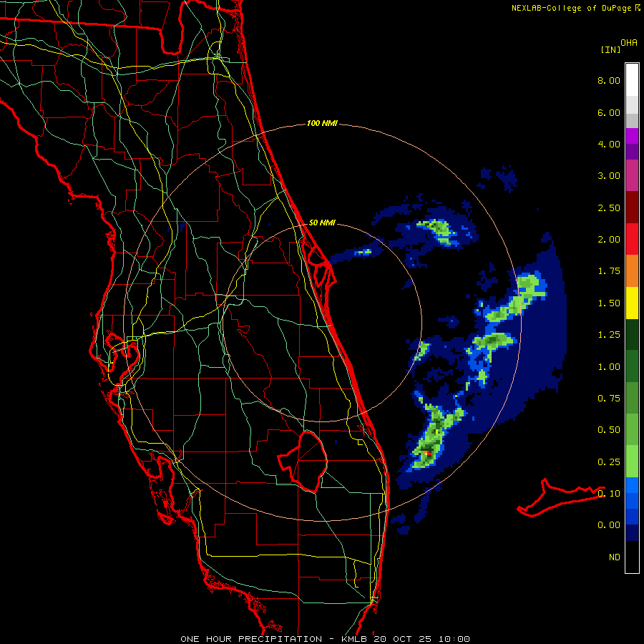Click the 1.25 legend value
This screenshot has height=644, width=644.
(609, 335)
